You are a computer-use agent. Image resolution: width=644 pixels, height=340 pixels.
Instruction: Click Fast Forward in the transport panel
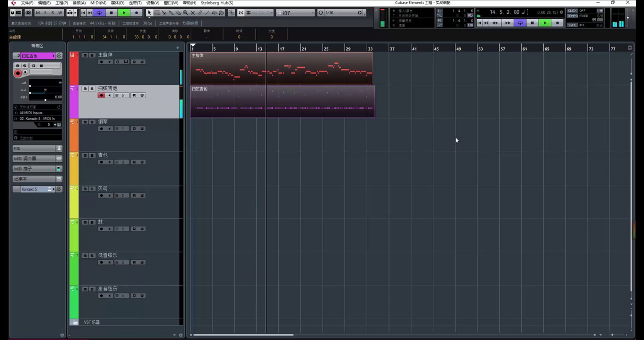click(x=508, y=23)
